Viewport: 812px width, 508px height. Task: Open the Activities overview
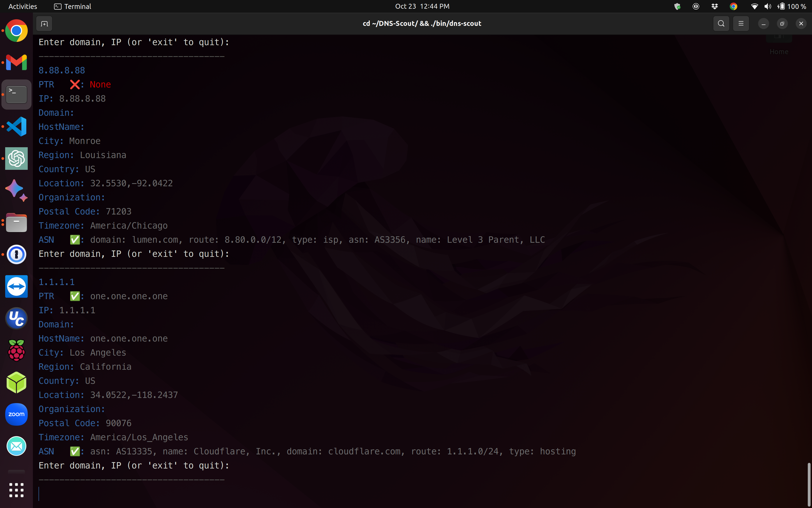[x=23, y=6]
